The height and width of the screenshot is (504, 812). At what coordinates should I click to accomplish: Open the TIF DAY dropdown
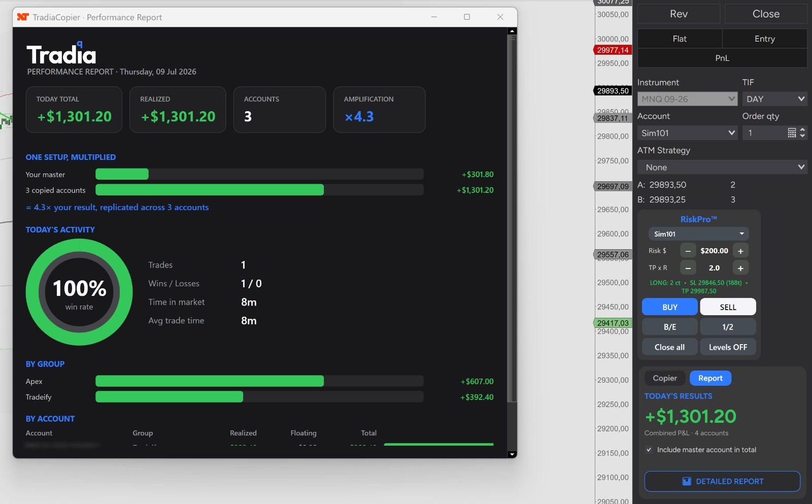pos(774,99)
